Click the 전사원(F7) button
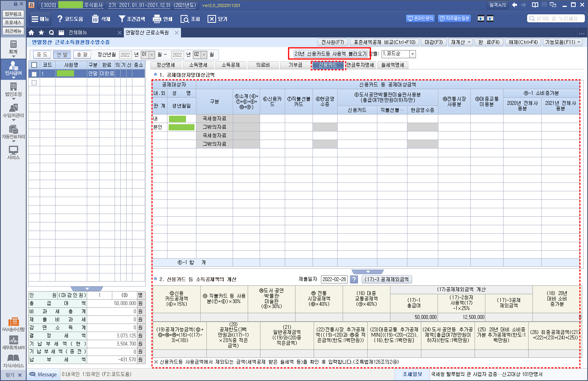Screen dimensions: 588x381 [333, 42]
